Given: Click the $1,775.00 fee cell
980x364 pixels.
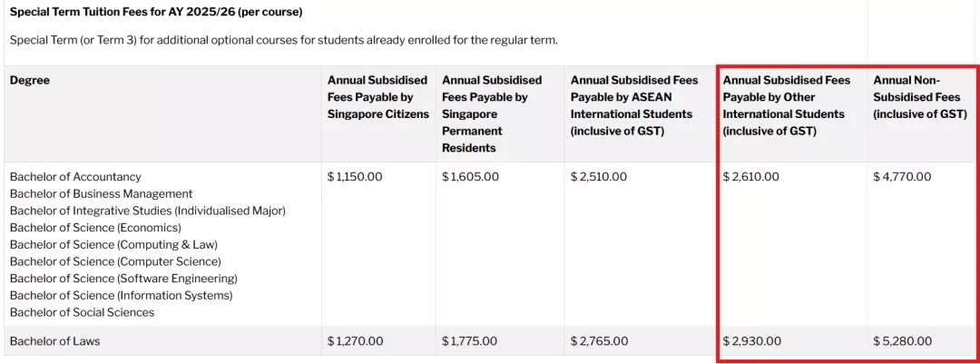Looking at the screenshot, I should 470,341.
